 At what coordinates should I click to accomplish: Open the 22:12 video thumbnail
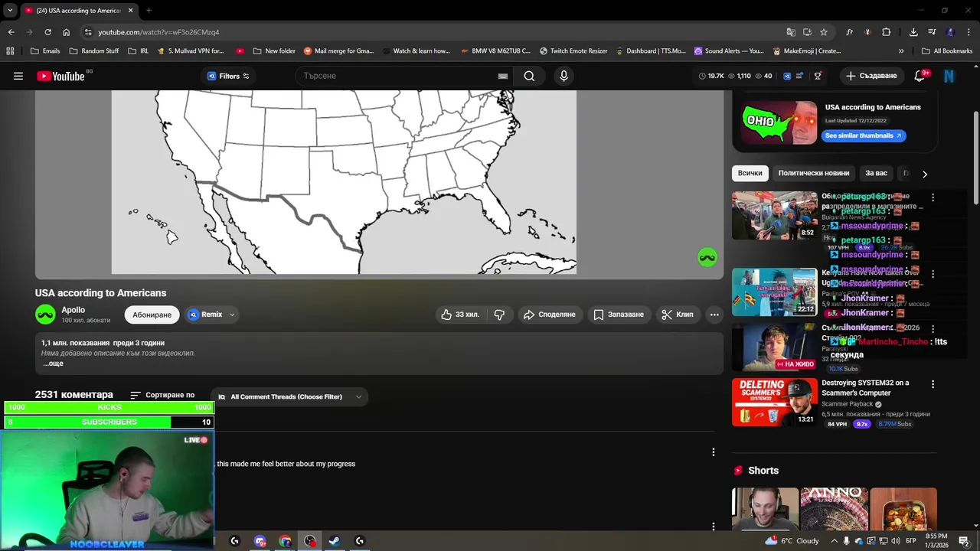774,292
